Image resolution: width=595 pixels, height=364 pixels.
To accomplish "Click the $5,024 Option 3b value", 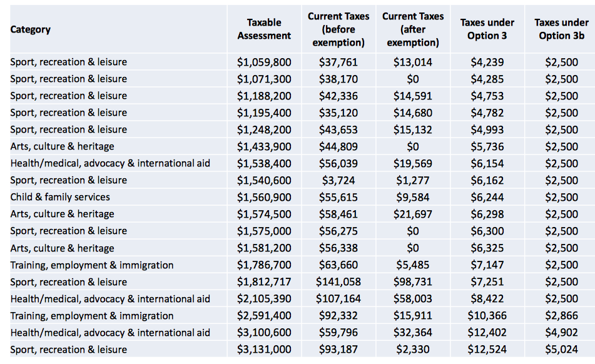I will tap(561, 350).
